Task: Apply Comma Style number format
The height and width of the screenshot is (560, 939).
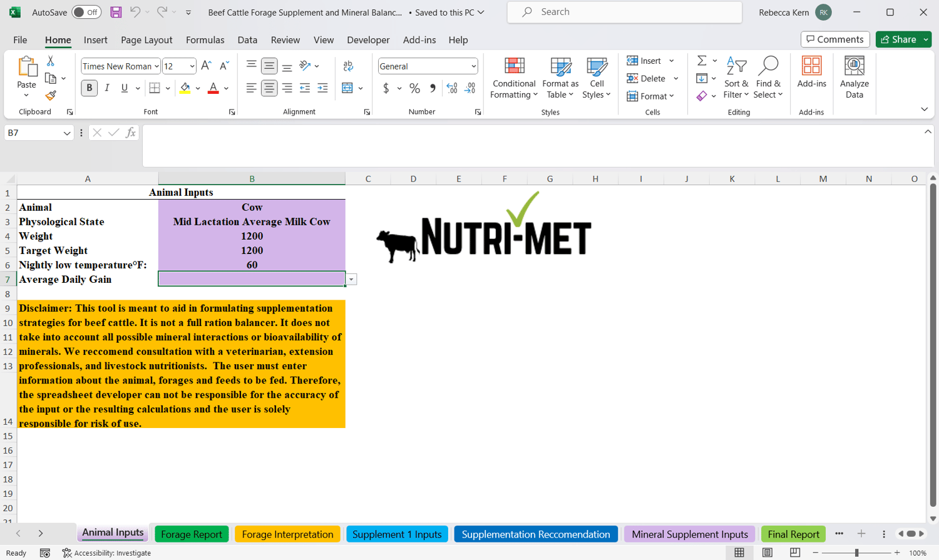Action: (x=433, y=88)
